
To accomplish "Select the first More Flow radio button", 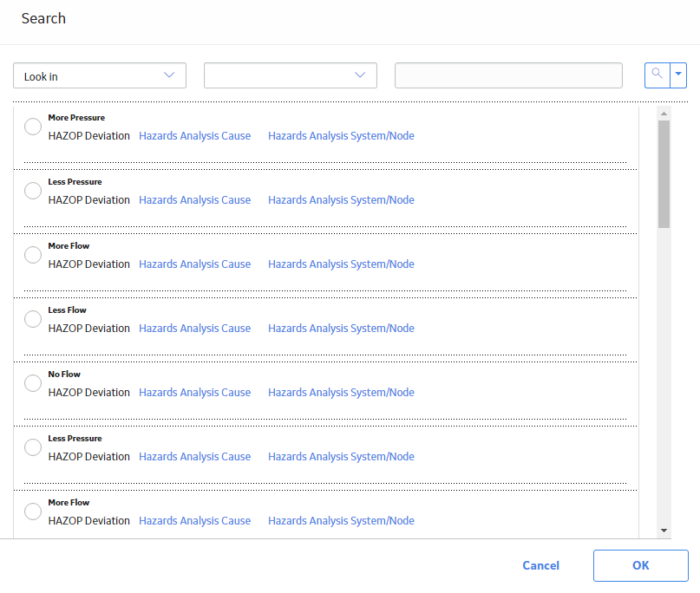I will click(x=33, y=255).
